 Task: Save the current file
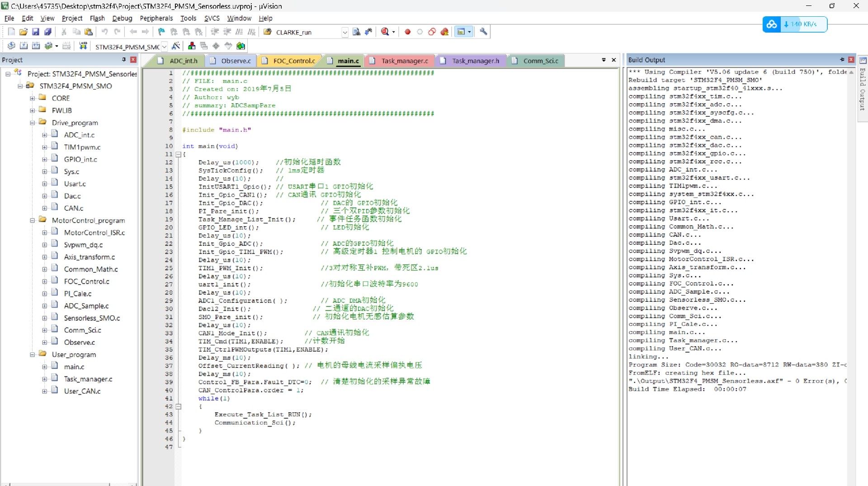point(35,32)
